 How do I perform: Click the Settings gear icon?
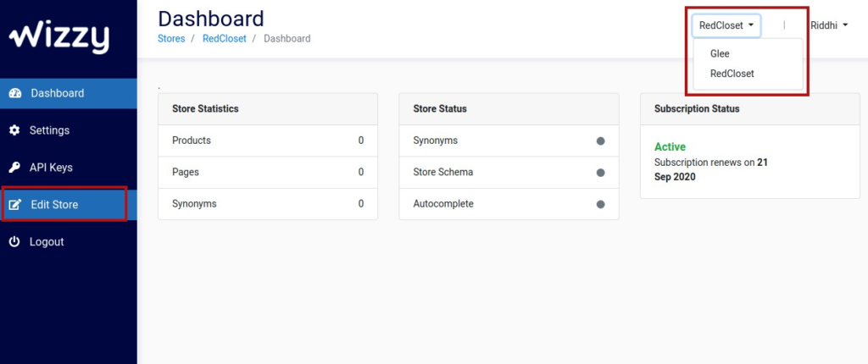coord(15,130)
